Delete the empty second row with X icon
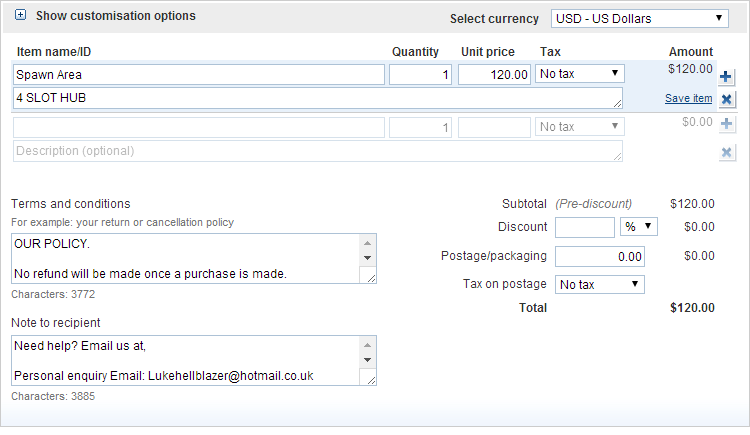The height and width of the screenshot is (435, 750). pyautogui.click(x=726, y=153)
